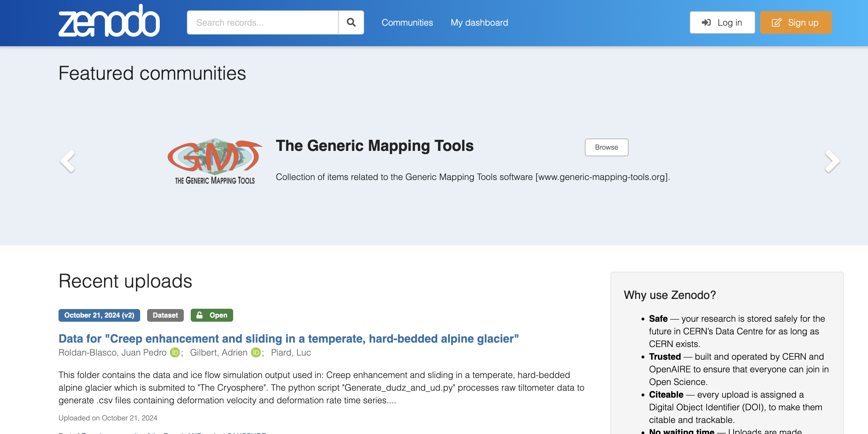Click the Generic Mapping Tools logo
Screen dimensions: 868x434
215,161
